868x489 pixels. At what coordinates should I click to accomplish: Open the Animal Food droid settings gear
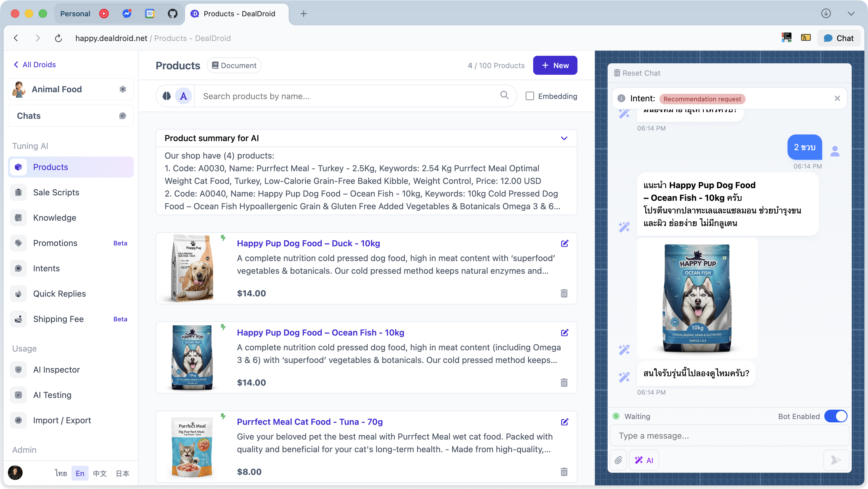pyautogui.click(x=123, y=89)
